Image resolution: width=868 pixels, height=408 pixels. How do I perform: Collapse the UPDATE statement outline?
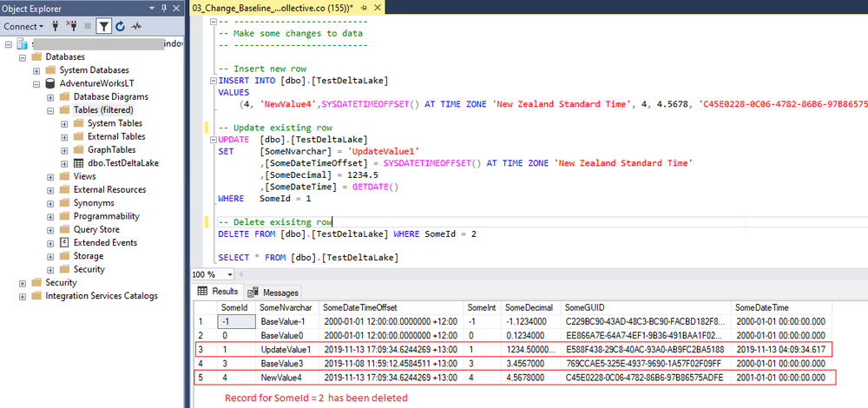click(x=214, y=140)
